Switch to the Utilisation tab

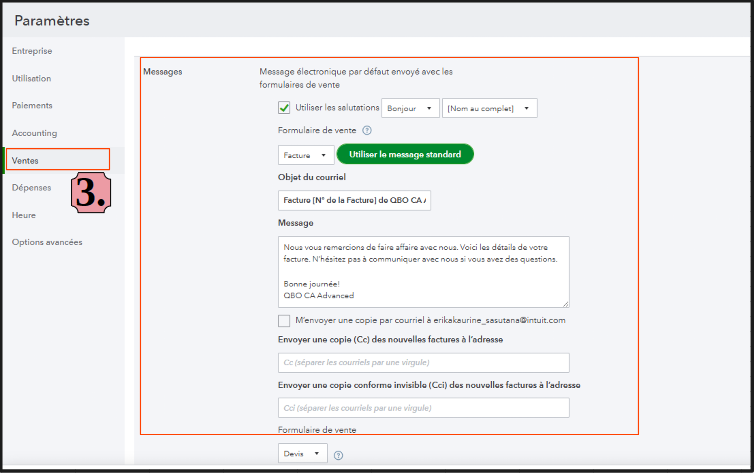coord(32,78)
